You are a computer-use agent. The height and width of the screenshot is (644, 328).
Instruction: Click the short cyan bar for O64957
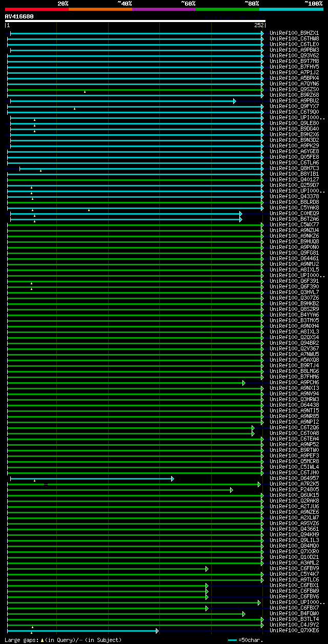pyautogui.click(x=92, y=479)
